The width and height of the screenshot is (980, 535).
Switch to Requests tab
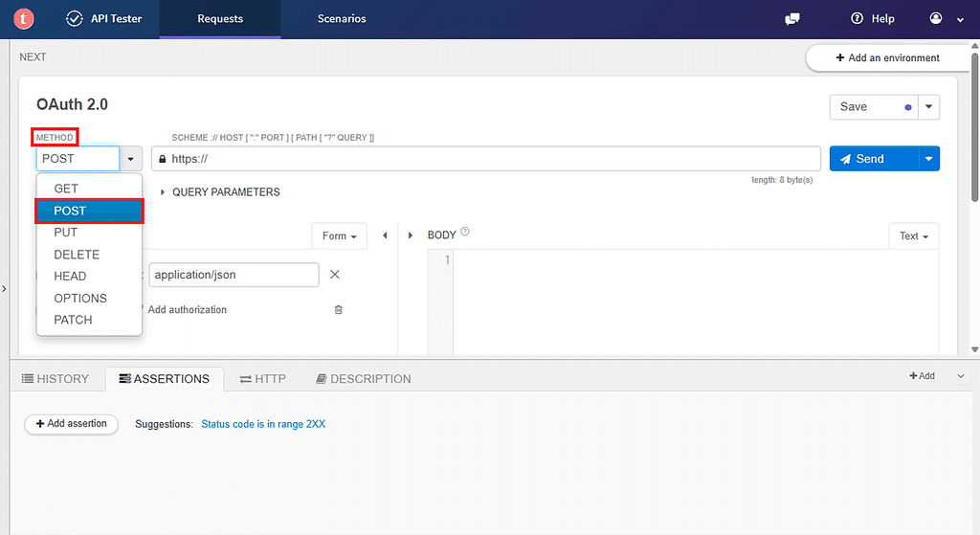(x=220, y=19)
